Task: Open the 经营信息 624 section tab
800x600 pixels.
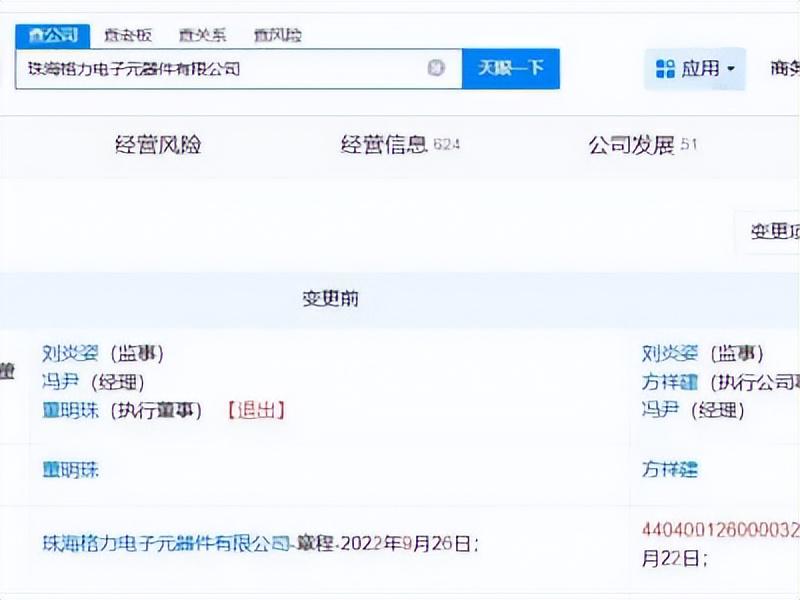Action: click(399, 144)
